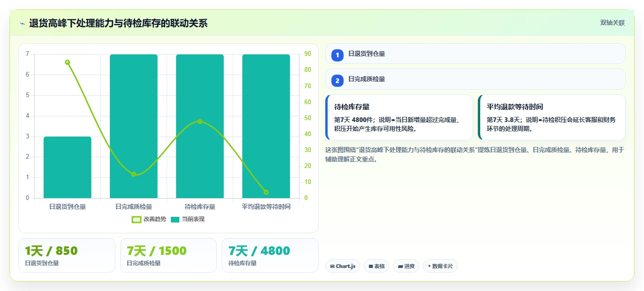This screenshot has width=644, height=291.
Task: Click x-axis label 日完成质检量
Action: pos(134,207)
